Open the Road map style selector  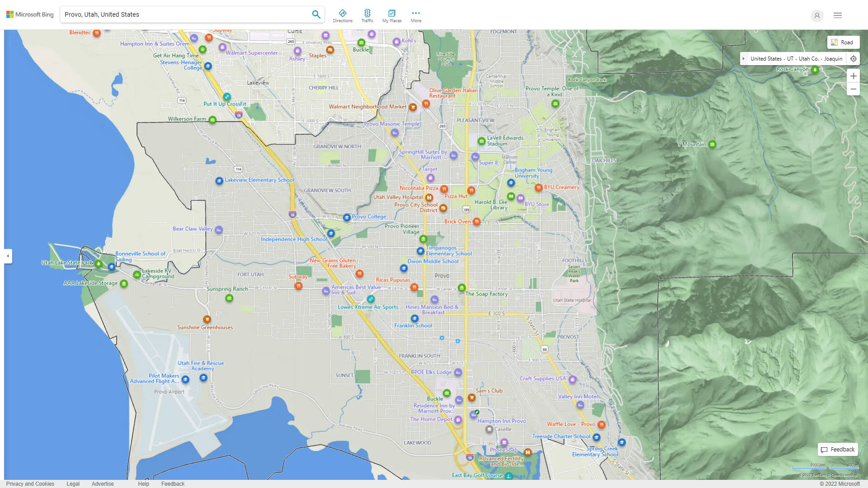(843, 42)
